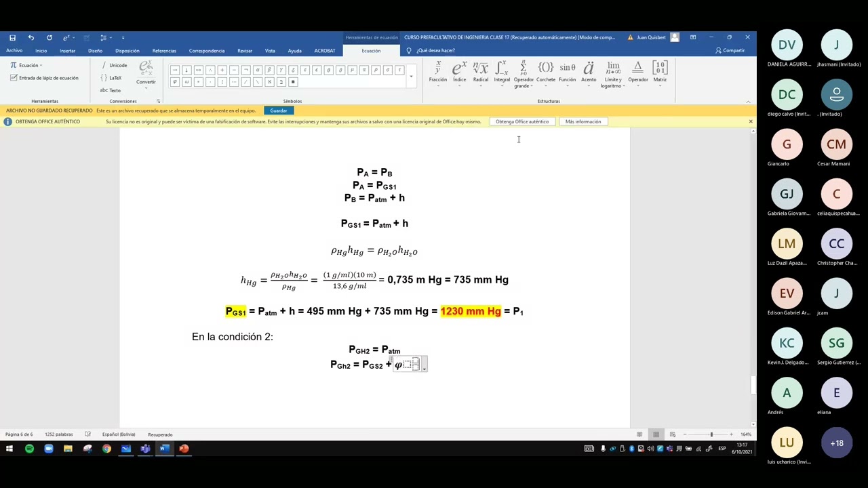868x488 pixels.
Task: Insert the alpha symbol
Action: pos(257,70)
